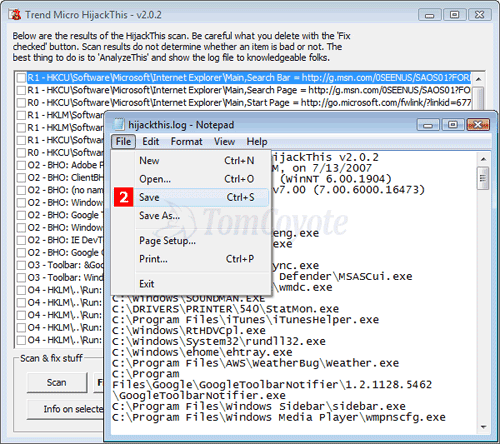Close the Notepad window

click(x=478, y=125)
